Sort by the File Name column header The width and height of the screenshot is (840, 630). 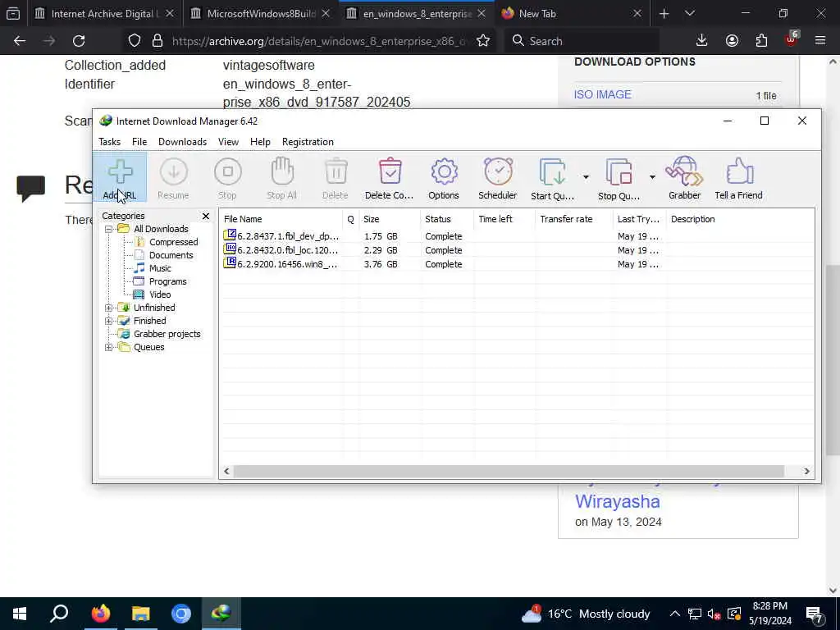(x=281, y=219)
